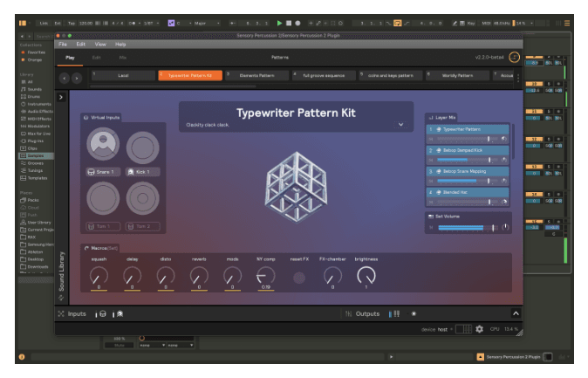588x378 pixels.
Task: Arm the Ableton transport record button
Action: [297, 24]
